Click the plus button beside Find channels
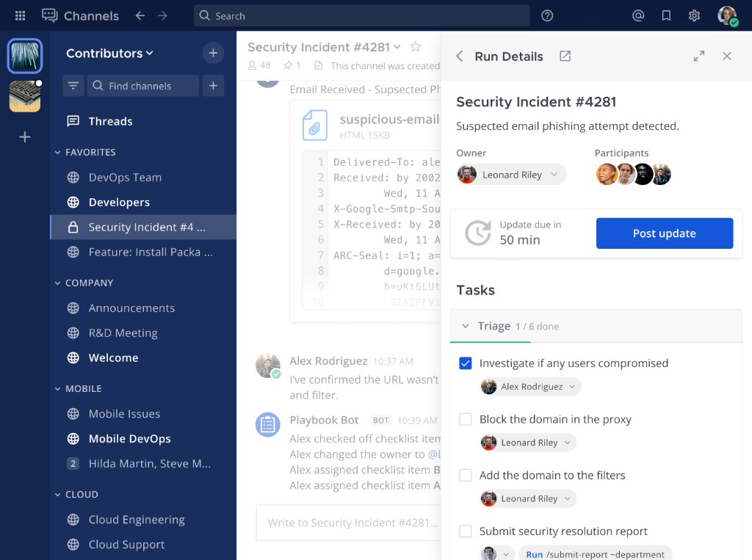The image size is (752, 560). [x=214, y=85]
